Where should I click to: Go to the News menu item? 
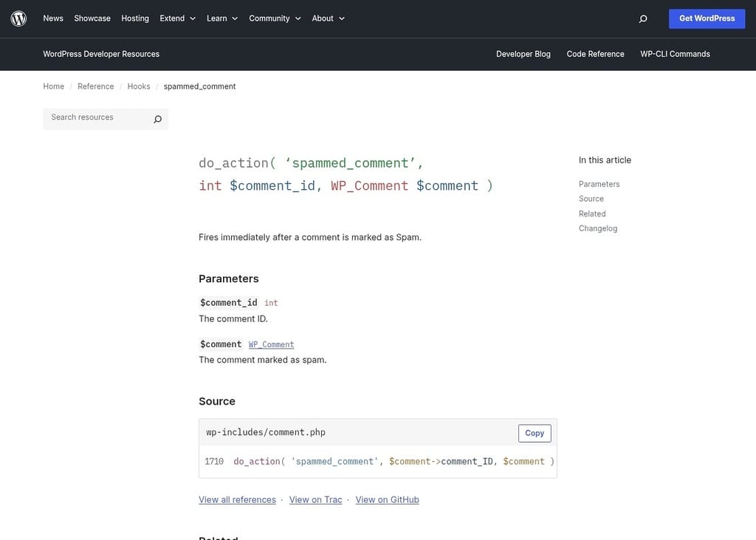(53, 18)
